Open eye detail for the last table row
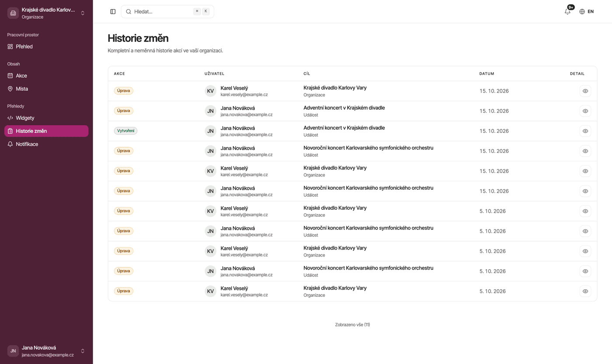Image resolution: width=612 pixels, height=364 pixels. pos(585,291)
